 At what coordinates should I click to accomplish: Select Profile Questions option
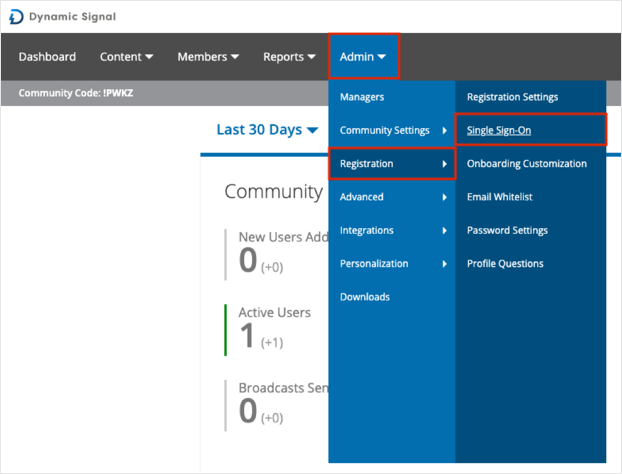(x=505, y=263)
